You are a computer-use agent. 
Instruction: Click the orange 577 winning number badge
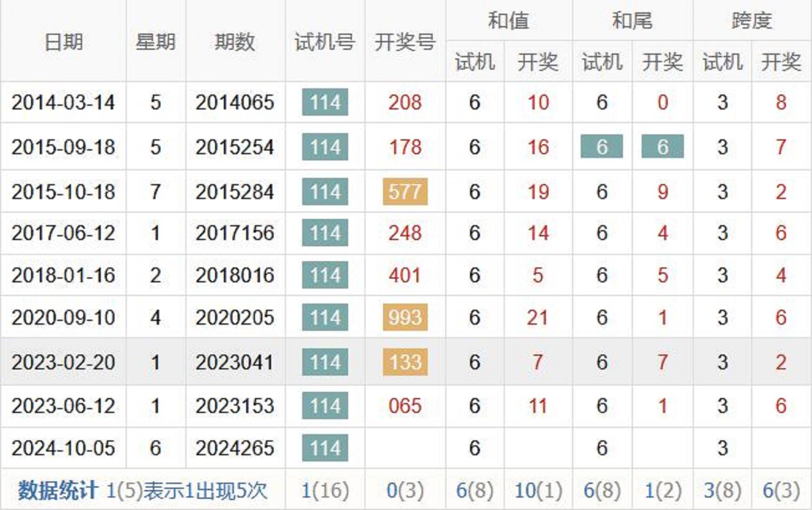tap(405, 192)
